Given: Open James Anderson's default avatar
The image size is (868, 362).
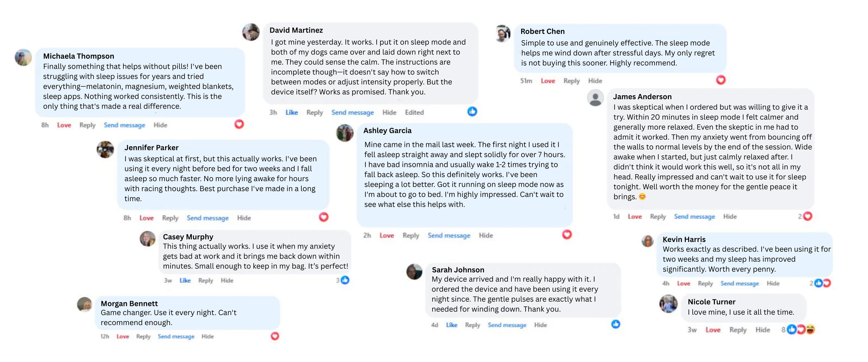Looking at the screenshot, I should tap(595, 98).
